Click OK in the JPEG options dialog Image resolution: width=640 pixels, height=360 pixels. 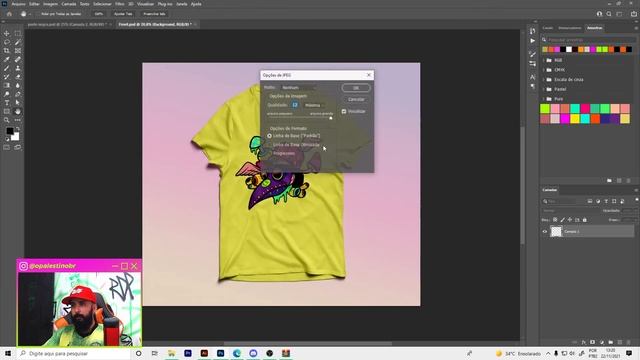[x=356, y=88]
